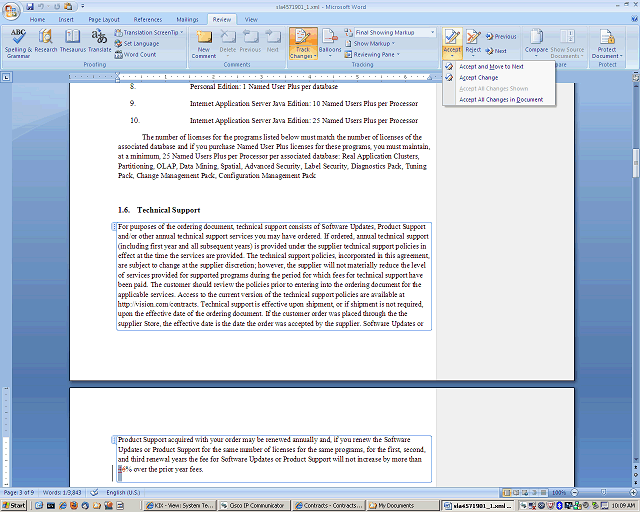640x512 pixels.
Task: Switch to the Home ribbon tab
Action: pyautogui.click(x=37, y=19)
